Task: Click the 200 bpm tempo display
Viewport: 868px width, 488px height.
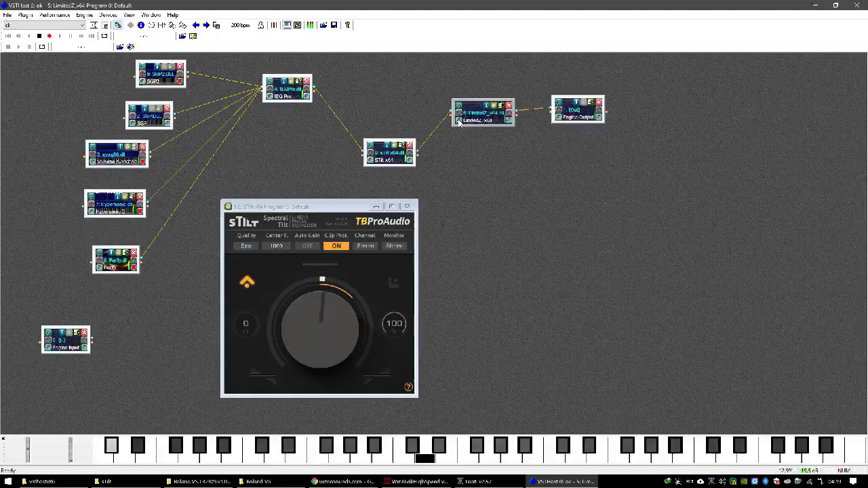Action: tap(241, 25)
